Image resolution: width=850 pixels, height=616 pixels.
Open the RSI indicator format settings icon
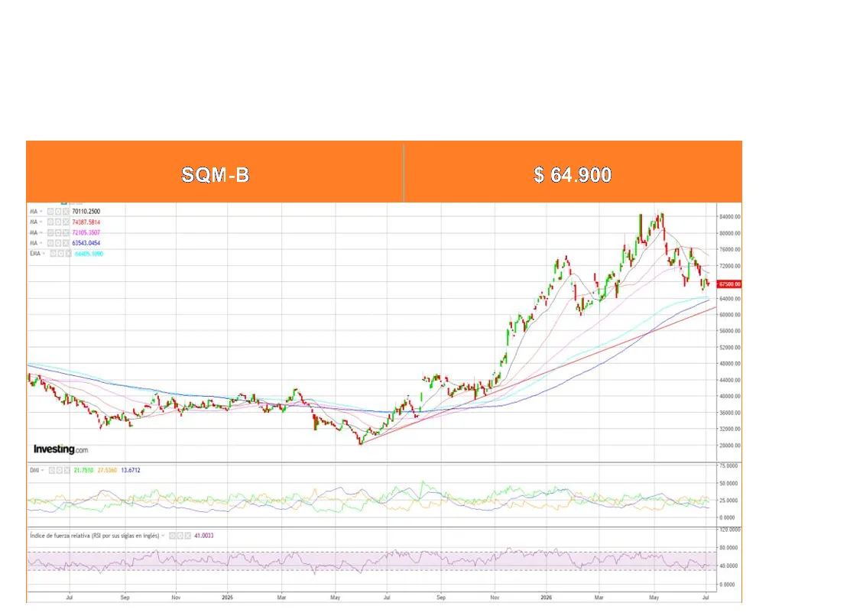[x=180, y=535]
